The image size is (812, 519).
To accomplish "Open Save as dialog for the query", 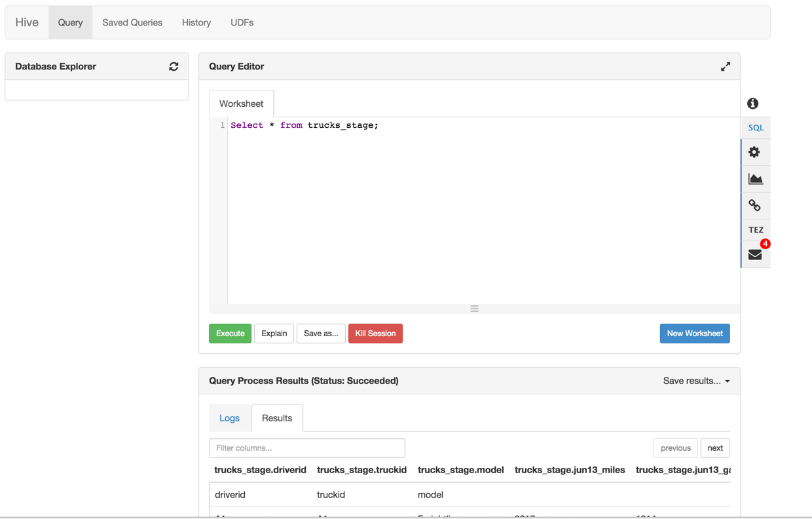I will click(321, 333).
